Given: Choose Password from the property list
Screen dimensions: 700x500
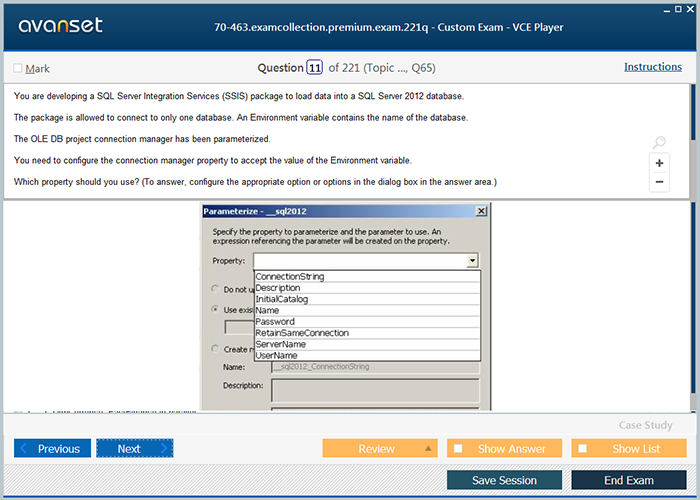Looking at the screenshot, I should [367, 321].
